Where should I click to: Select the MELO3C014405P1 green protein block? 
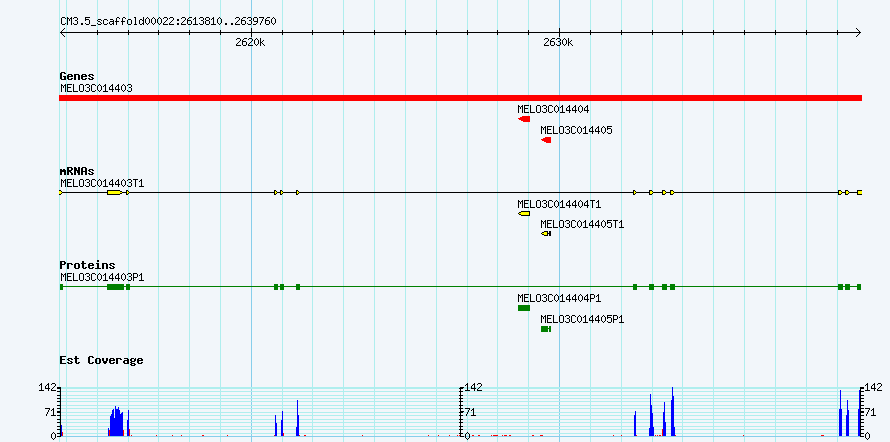click(x=546, y=329)
